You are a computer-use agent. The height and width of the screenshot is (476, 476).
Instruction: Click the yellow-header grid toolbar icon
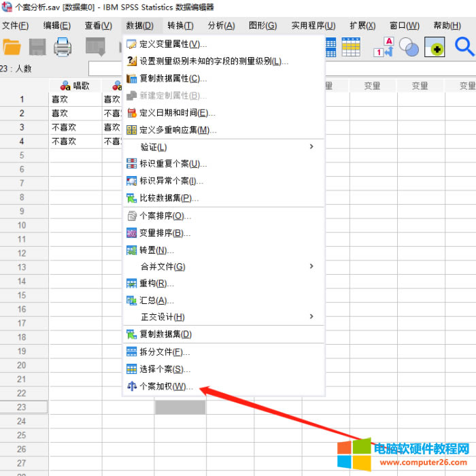point(351,47)
